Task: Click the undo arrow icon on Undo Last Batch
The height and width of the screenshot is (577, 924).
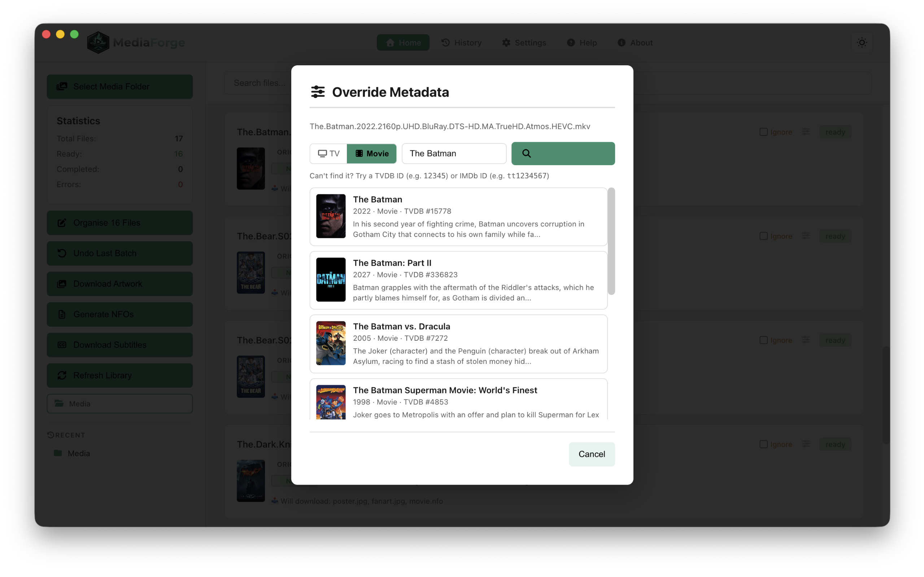Action: [x=62, y=253]
